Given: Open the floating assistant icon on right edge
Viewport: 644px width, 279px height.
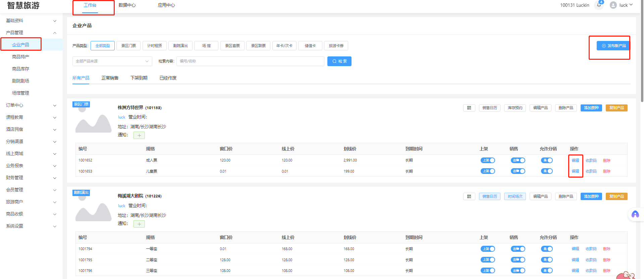Looking at the screenshot, I should tap(635, 214).
